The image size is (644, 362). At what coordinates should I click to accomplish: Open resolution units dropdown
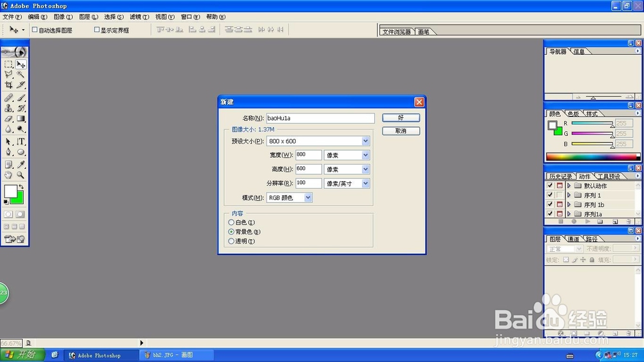point(365,184)
